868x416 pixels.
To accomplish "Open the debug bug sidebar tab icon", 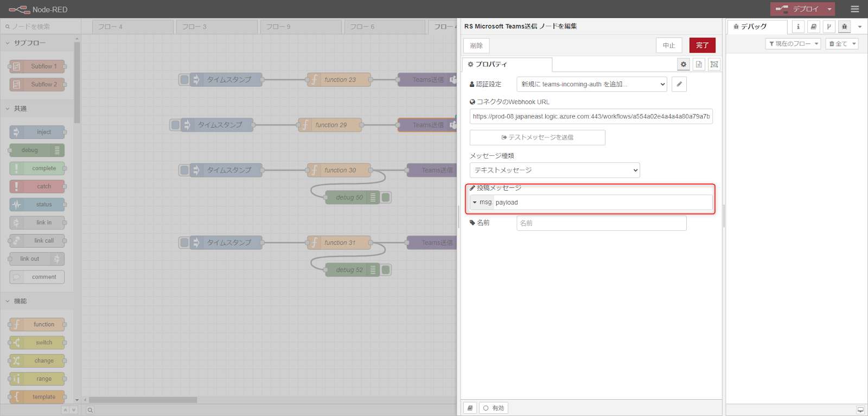I will (844, 27).
